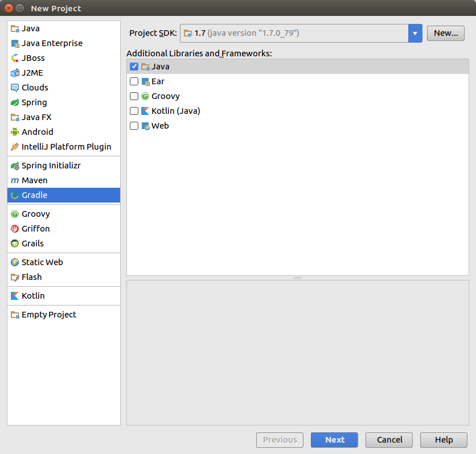Select 'IntelliJ Platform Plugin' label
Image resolution: width=476 pixels, height=454 pixels.
pyautogui.click(x=66, y=147)
